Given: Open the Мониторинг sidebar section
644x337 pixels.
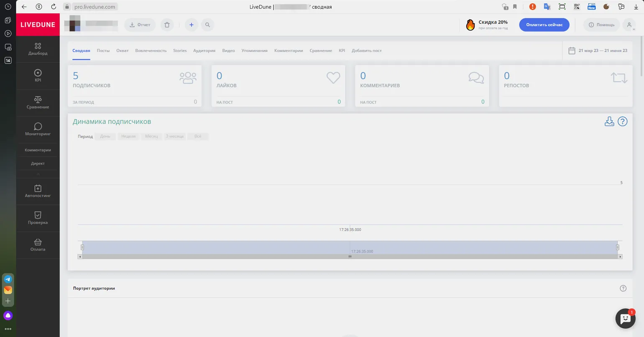Looking at the screenshot, I should 38,129.
